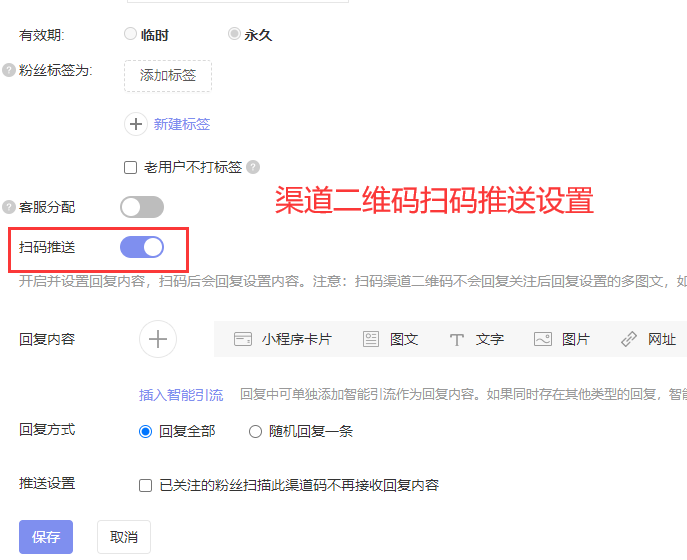Image resolution: width=687 pixels, height=560 pixels.
Task: Select the 随机回复一条 radio option
Action: tap(255, 432)
